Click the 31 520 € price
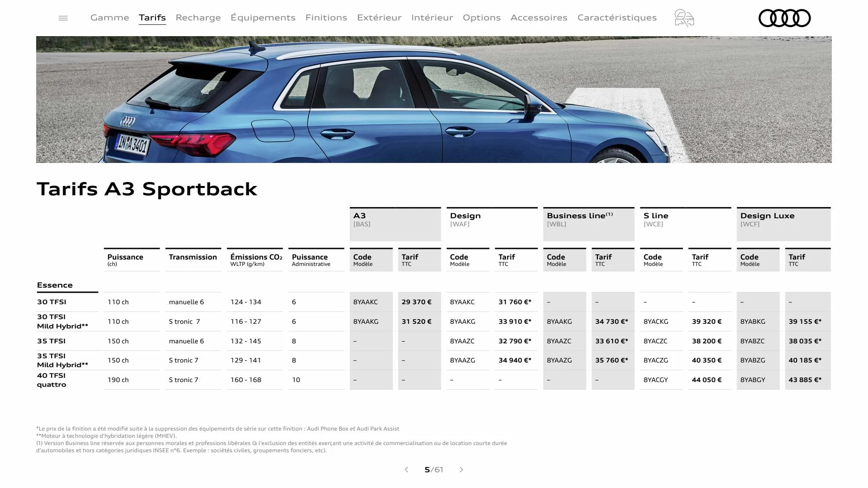 coord(417,322)
